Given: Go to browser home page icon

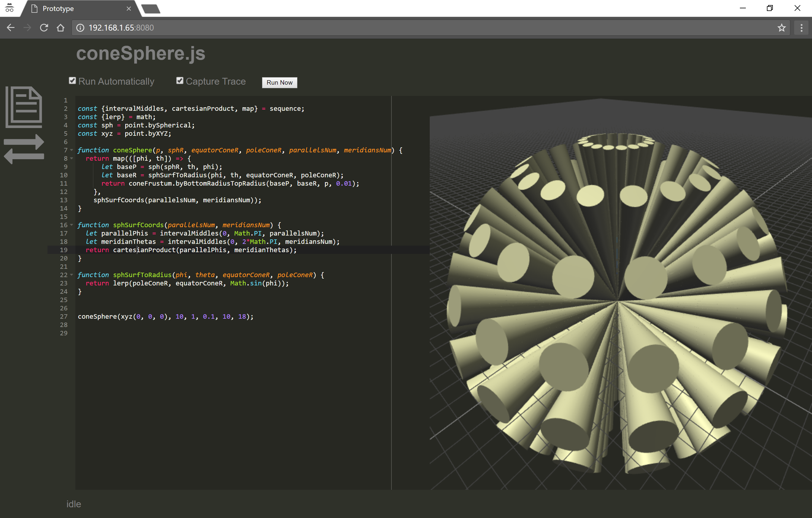Looking at the screenshot, I should pyautogui.click(x=60, y=28).
